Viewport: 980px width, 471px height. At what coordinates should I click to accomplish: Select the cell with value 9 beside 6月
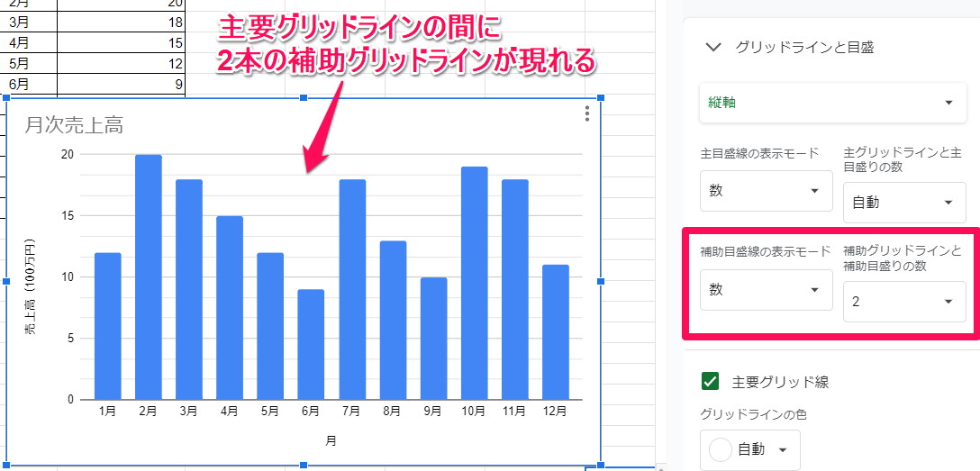[122, 84]
